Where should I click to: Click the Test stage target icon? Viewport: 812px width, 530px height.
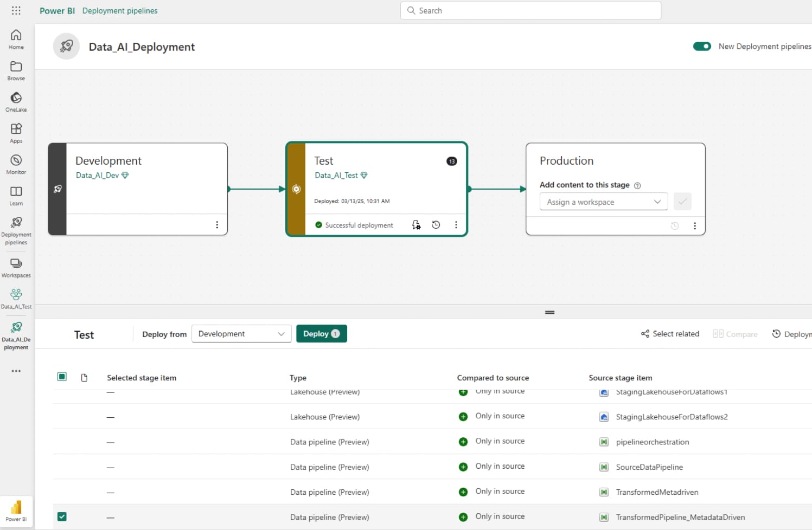tap(296, 189)
